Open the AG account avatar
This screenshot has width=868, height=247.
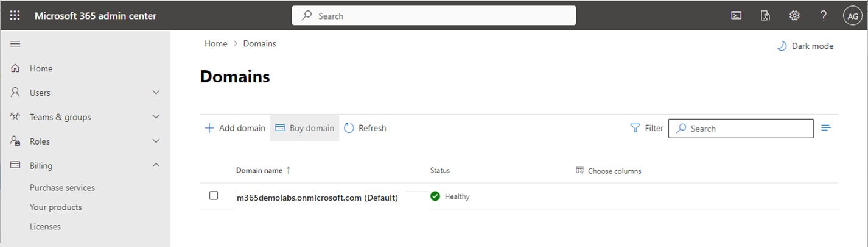pyautogui.click(x=852, y=16)
